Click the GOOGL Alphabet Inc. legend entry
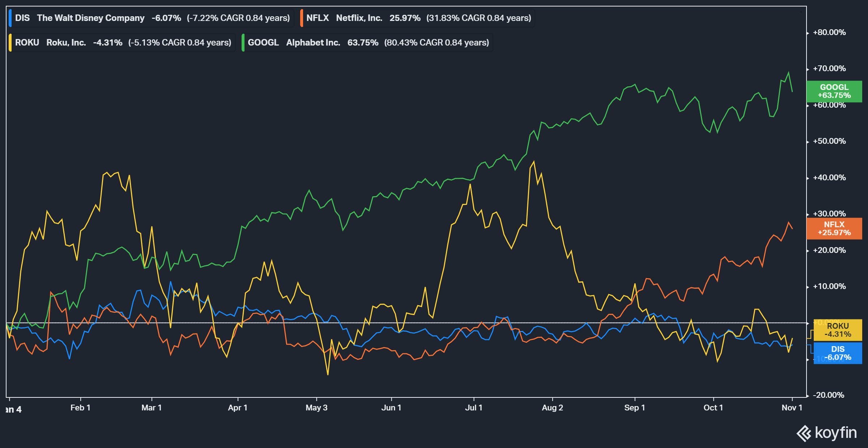 (367, 43)
